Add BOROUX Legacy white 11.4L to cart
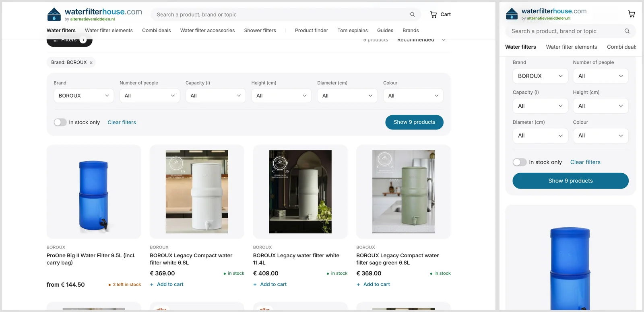Screen dimensions: 644x312 click(270, 284)
